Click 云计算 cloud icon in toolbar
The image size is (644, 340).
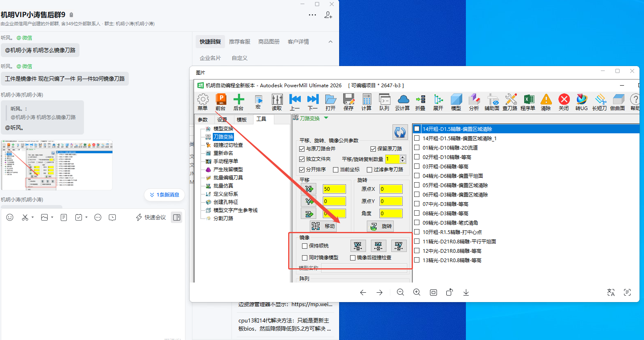tap(402, 102)
